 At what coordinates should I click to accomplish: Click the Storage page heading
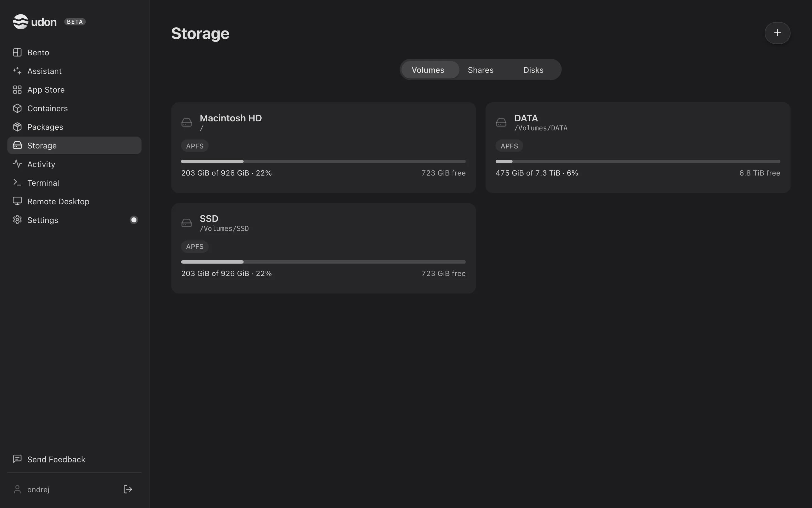click(x=200, y=34)
